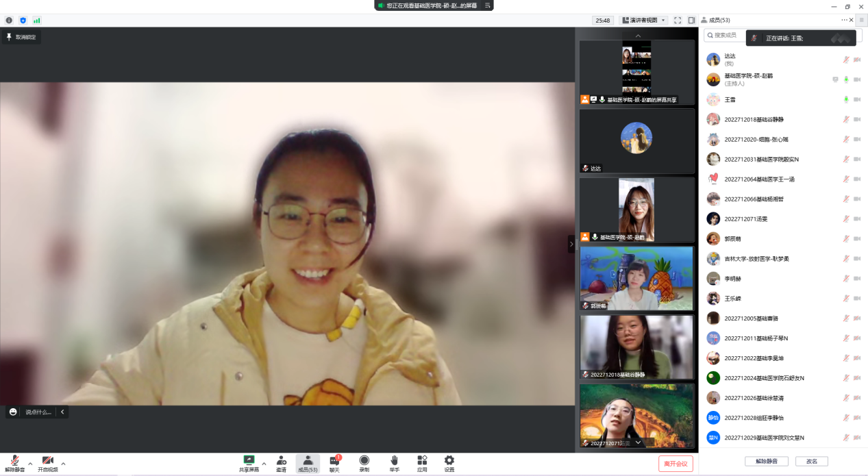Open the apps (应用) panel
The width and height of the screenshot is (868, 476).
pos(422,463)
